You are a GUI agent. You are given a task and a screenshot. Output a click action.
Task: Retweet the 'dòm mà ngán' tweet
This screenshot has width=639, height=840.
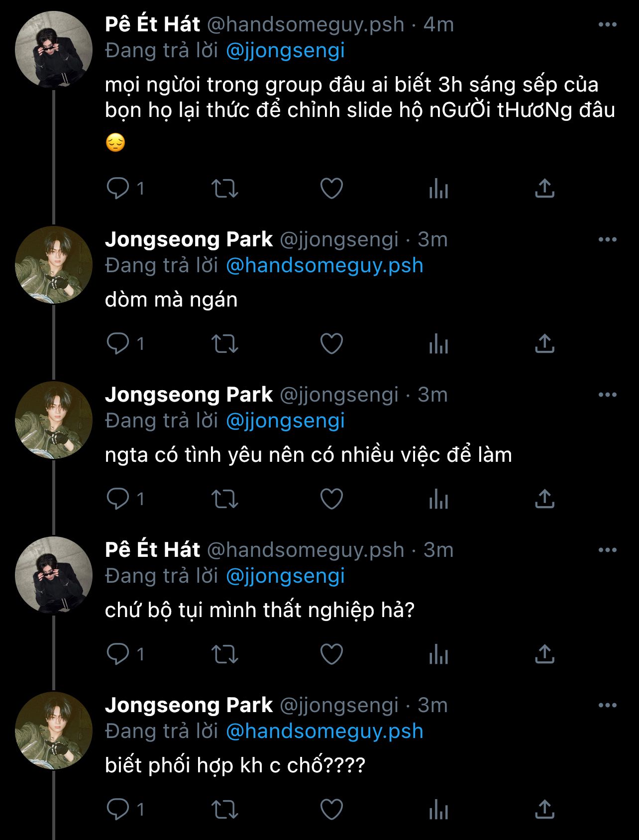225,344
